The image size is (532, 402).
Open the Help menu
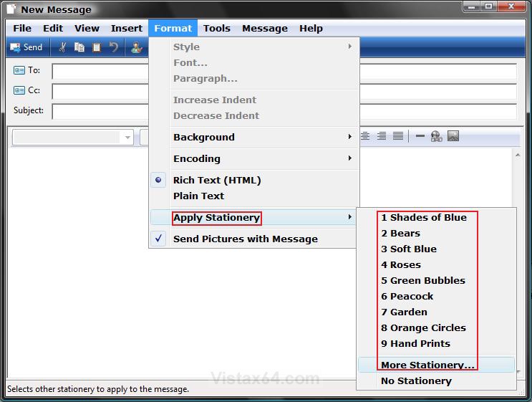coord(311,28)
